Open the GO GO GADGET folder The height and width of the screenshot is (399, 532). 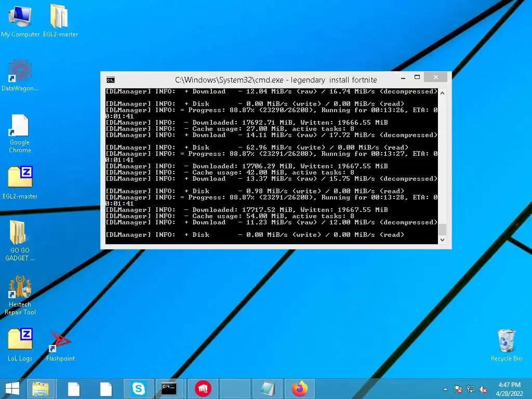tap(20, 241)
